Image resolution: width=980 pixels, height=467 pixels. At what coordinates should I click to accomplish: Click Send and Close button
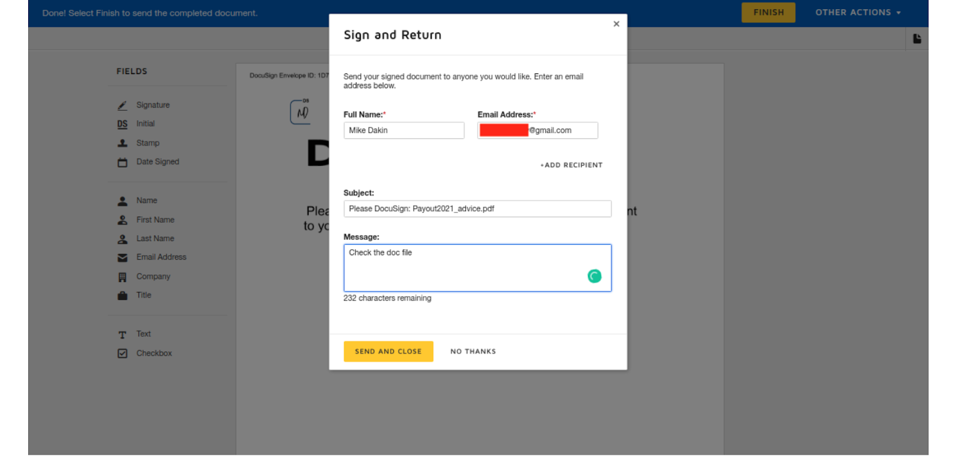(388, 351)
